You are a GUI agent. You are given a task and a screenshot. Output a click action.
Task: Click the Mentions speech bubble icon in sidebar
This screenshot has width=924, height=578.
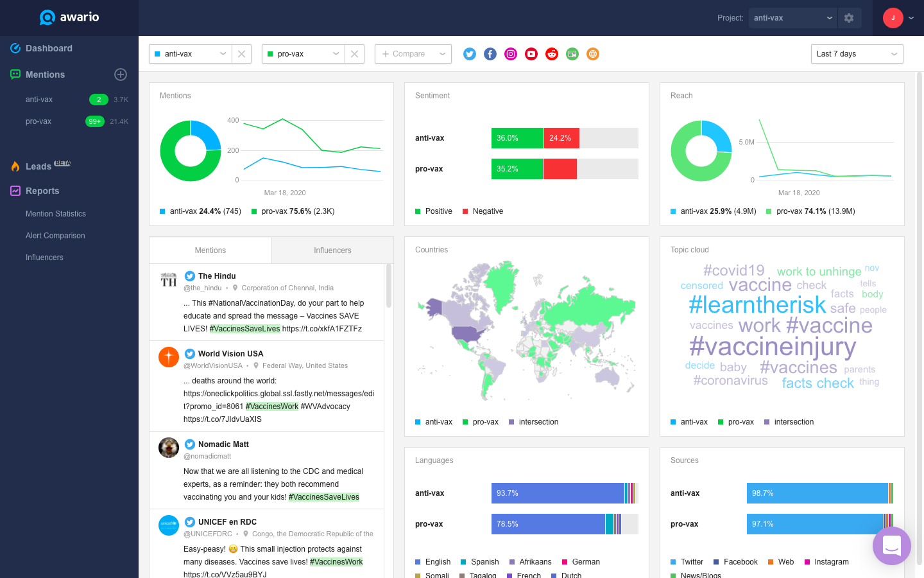coord(15,74)
